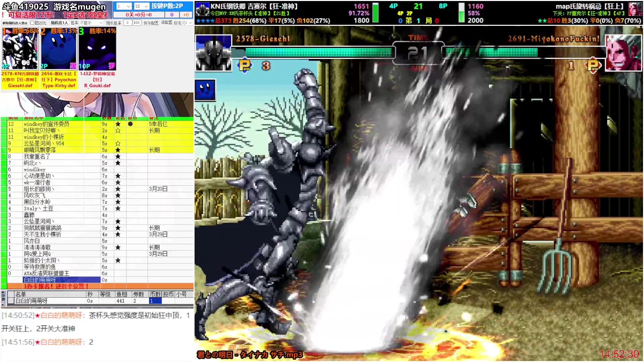This screenshot has height=362, width=644.
Task: Open the dropdown showing value 1
Action: [x=124, y=6]
